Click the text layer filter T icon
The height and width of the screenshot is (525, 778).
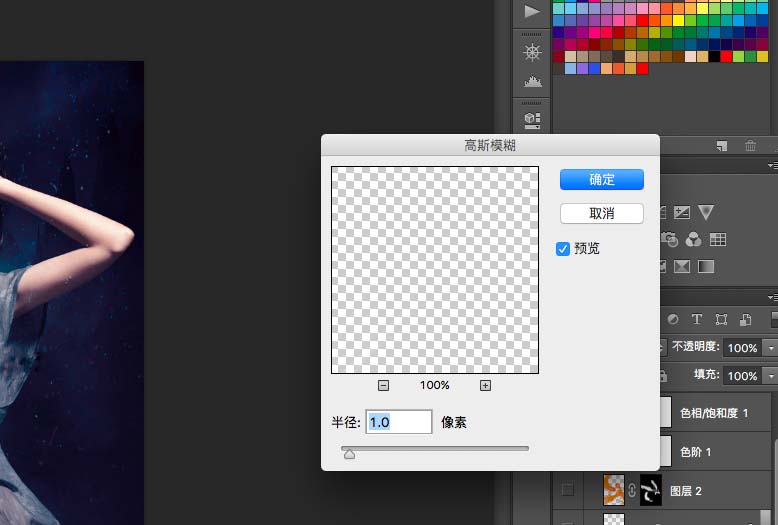tap(697, 319)
